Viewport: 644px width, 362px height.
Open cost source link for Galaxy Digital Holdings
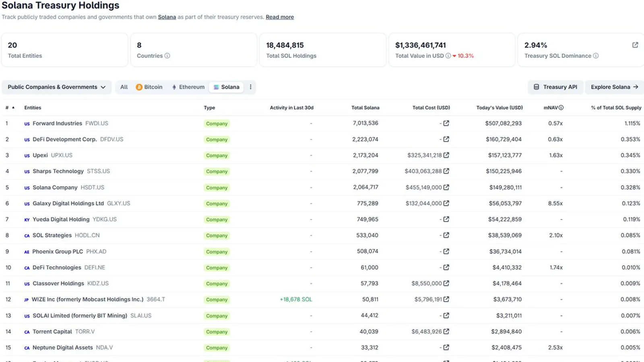446,204
